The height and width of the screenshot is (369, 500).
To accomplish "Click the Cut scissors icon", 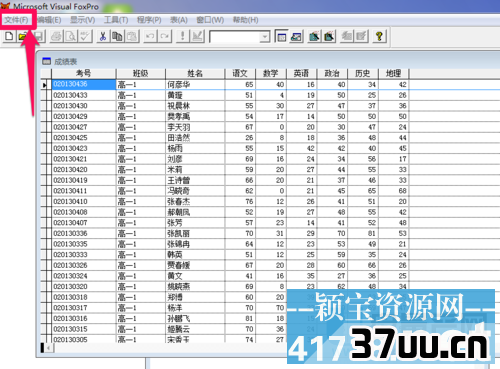I will tap(103, 36).
